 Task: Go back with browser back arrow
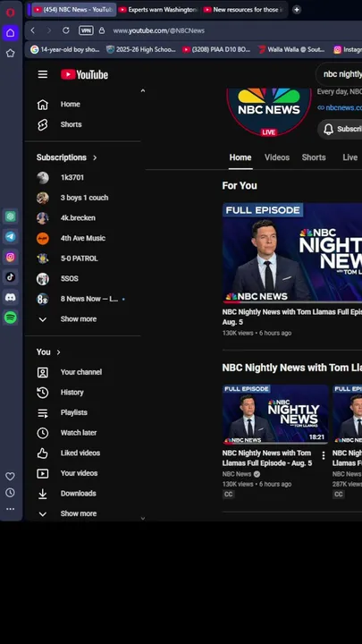(33, 30)
